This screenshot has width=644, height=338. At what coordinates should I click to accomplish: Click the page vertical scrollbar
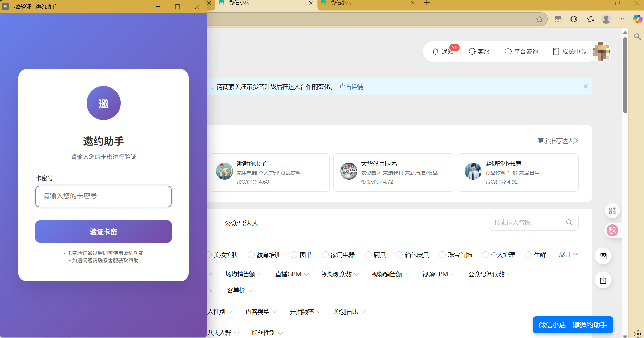[625, 75]
